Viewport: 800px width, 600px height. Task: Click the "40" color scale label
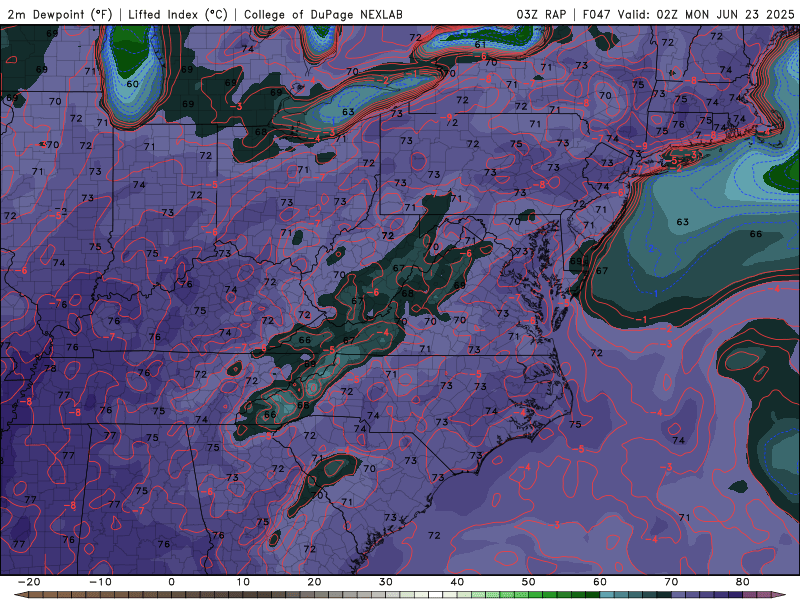coord(457,582)
